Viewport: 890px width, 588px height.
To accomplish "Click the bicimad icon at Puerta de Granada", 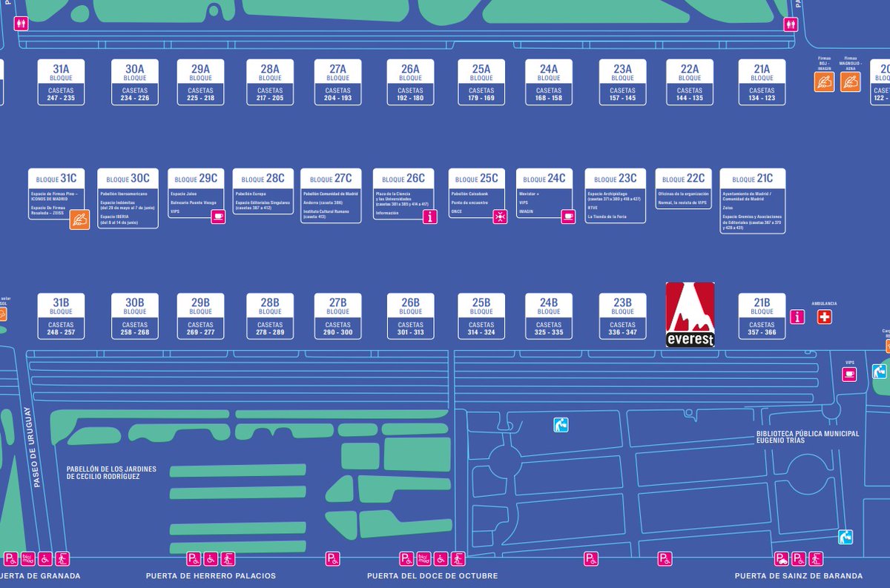I will (x=28, y=558).
